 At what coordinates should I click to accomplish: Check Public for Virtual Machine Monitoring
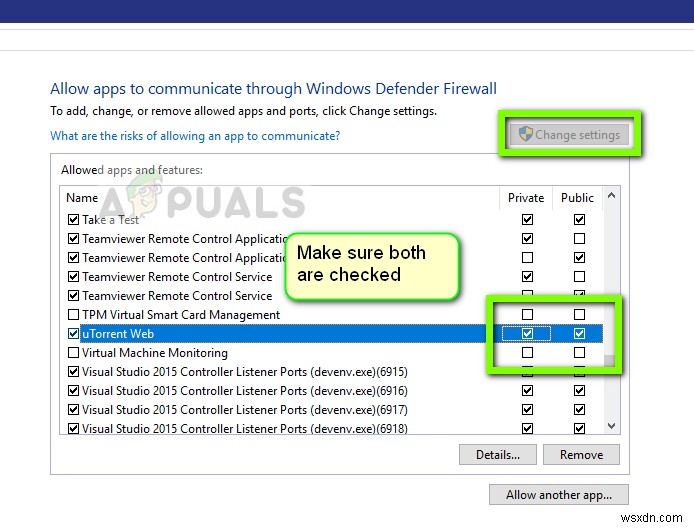click(x=579, y=353)
